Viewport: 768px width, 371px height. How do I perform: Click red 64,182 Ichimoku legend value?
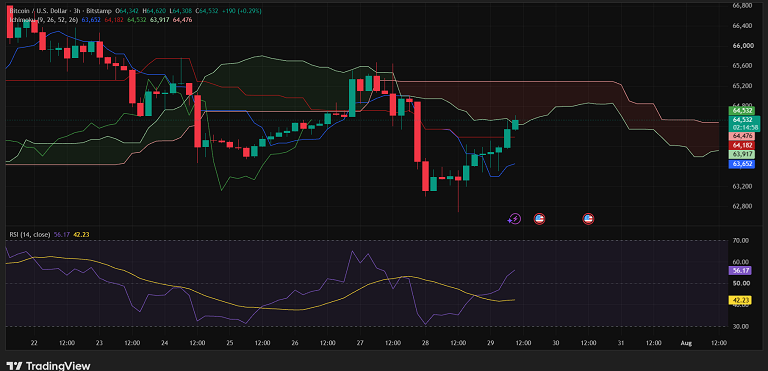coord(114,20)
